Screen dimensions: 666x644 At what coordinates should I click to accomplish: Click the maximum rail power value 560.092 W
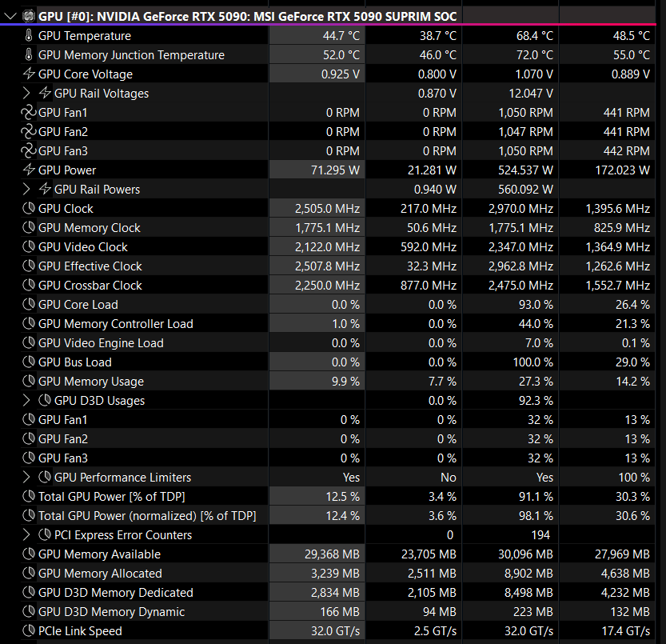click(x=526, y=189)
